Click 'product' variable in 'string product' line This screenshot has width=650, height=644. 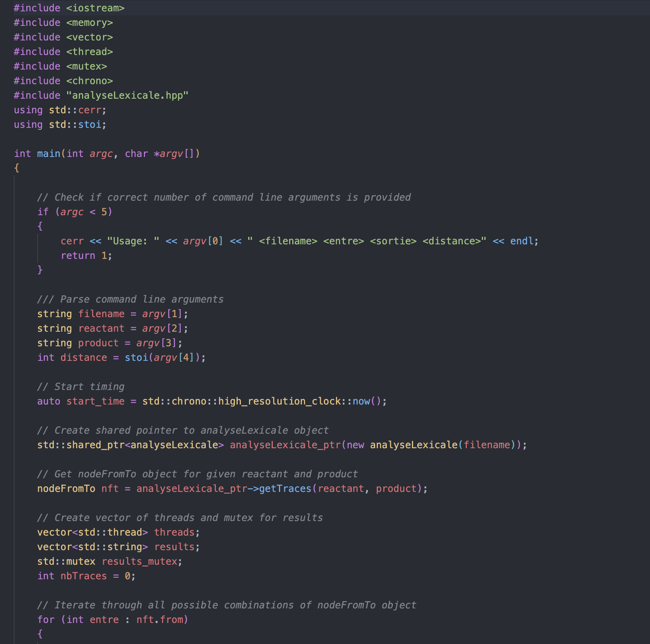pyautogui.click(x=99, y=343)
